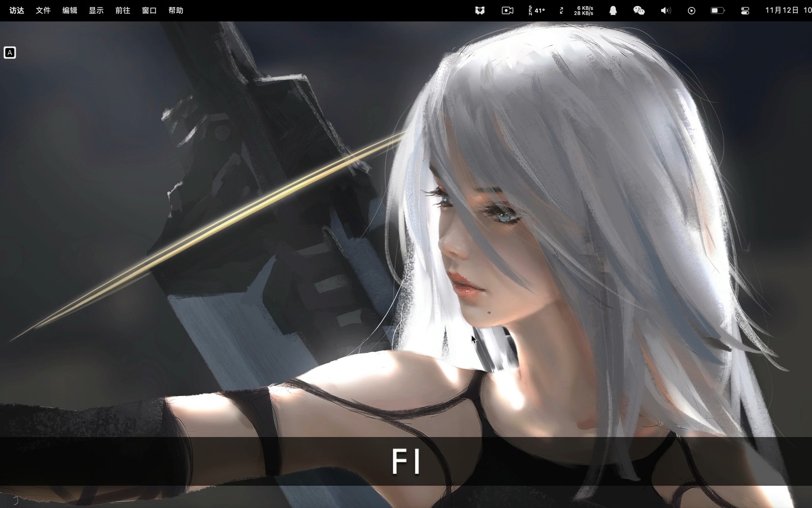Open the WeChat menu bar icon
Viewport: 812px width, 508px height.
pos(639,10)
